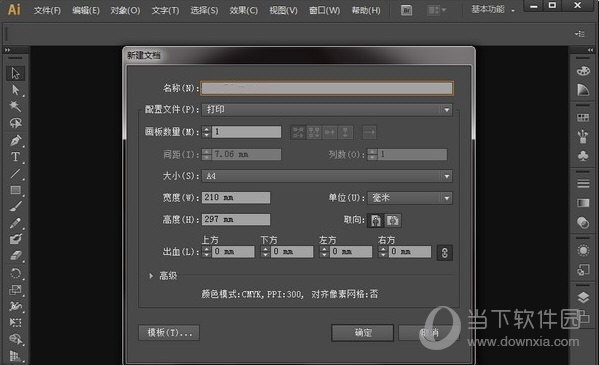This screenshot has width=599, height=365.
Task: Open the 对象(O) menu
Action: 125,10
